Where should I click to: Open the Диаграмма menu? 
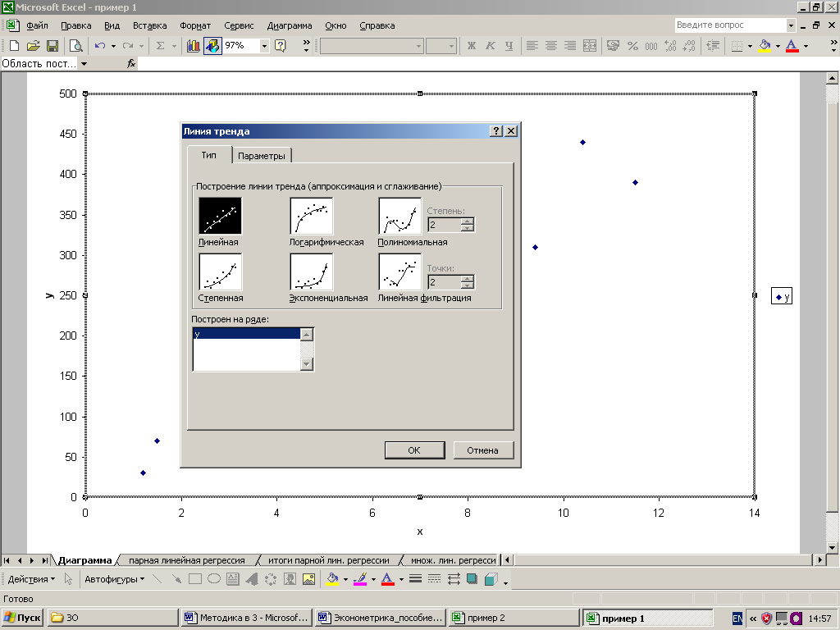[290, 25]
